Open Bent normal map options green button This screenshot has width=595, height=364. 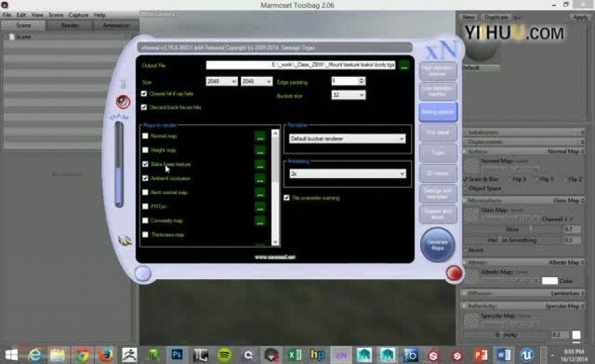coord(260,193)
